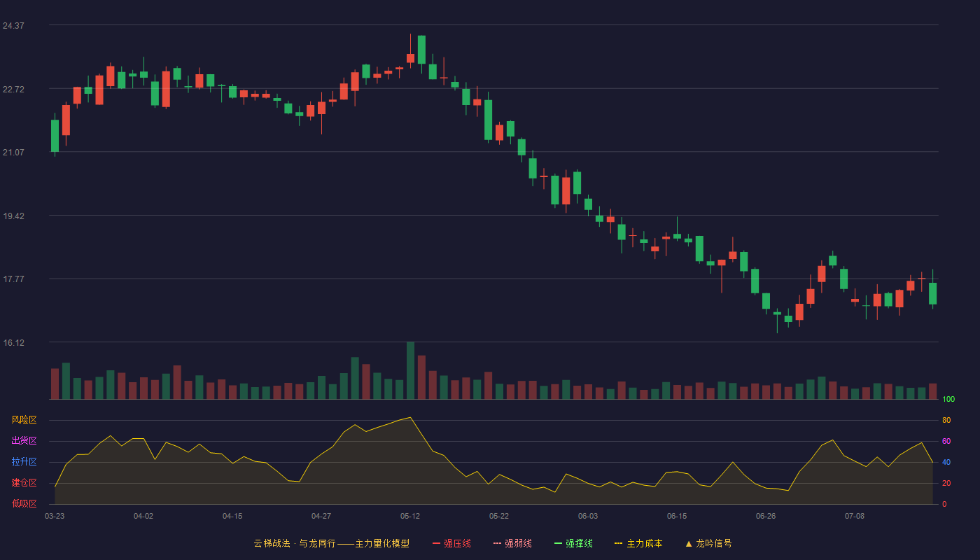This screenshot has width=980, height=560.
Task: Toggle the 强弱线 legend series
Action: pyautogui.click(x=512, y=543)
